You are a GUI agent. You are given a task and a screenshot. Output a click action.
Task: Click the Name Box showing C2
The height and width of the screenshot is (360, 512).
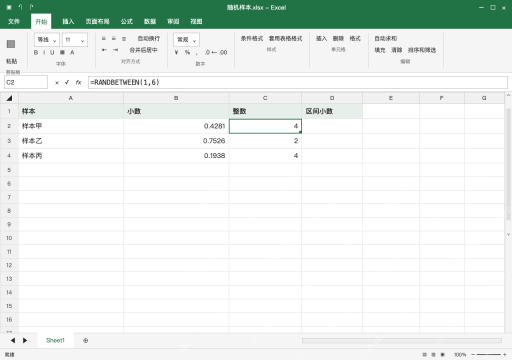click(x=26, y=82)
